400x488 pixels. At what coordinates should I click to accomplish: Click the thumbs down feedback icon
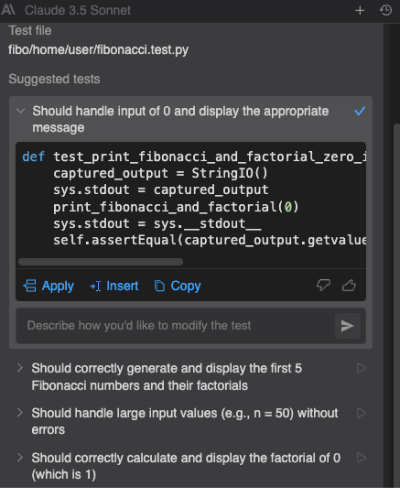point(323,285)
